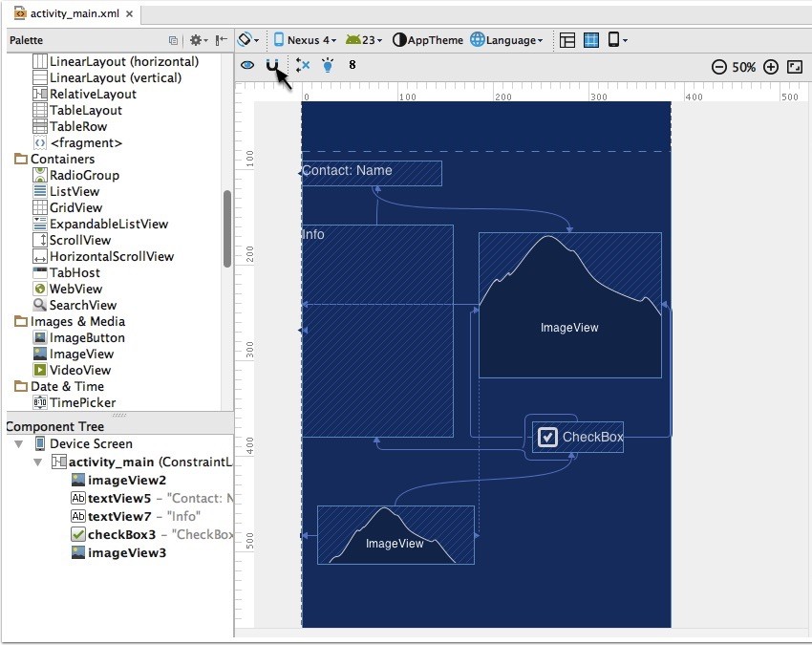Image resolution: width=812 pixels, height=645 pixels.
Task: Select Info text view on blueprint
Action: pos(377,331)
